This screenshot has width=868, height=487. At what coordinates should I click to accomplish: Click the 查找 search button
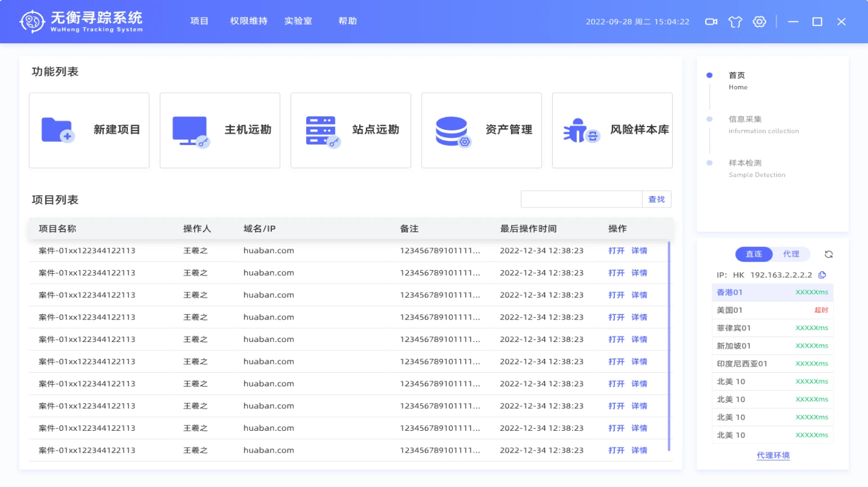pos(656,199)
